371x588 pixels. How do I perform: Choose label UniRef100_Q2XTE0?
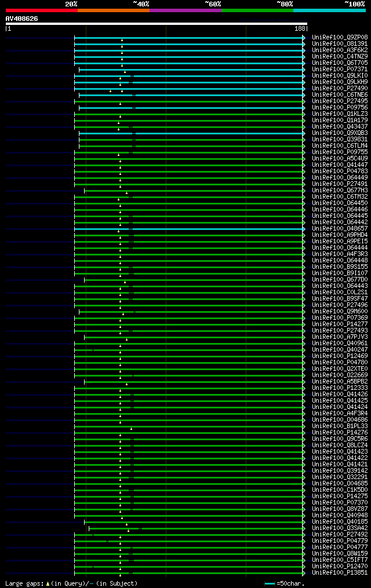(340, 368)
